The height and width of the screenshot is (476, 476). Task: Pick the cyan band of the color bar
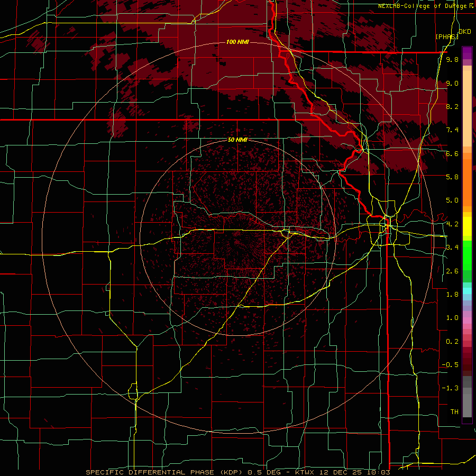tap(467, 290)
